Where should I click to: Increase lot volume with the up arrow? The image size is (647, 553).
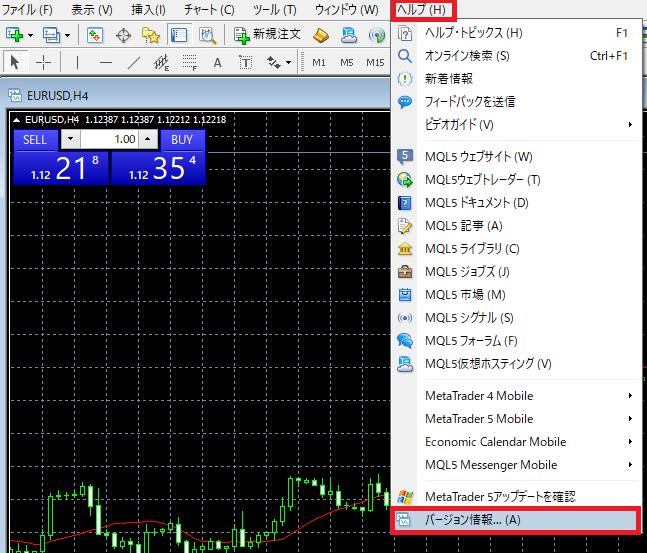pyautogui.click(x=148, y=139)
